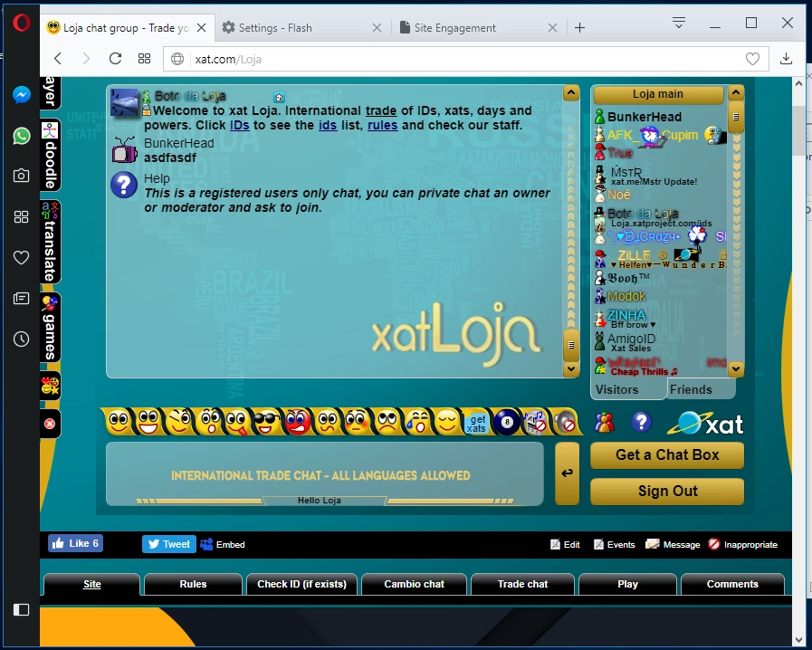
Task: Open browsing history clock in the sidebar
Action: coord(21,339)
